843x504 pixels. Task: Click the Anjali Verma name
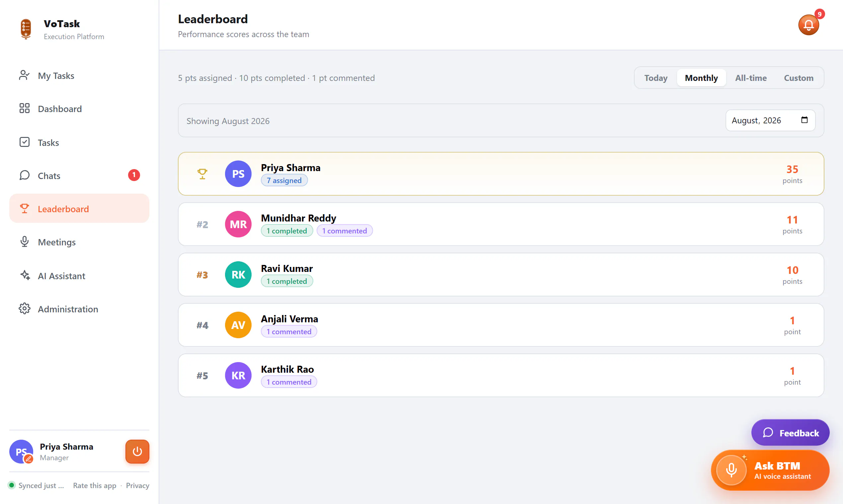(290, 319)
